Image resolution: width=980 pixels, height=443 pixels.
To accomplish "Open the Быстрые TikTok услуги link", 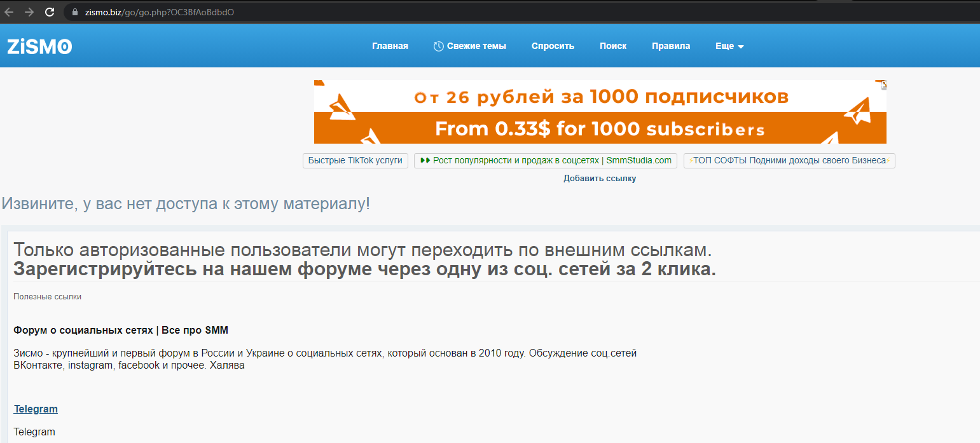I will (x=355, y=161).
